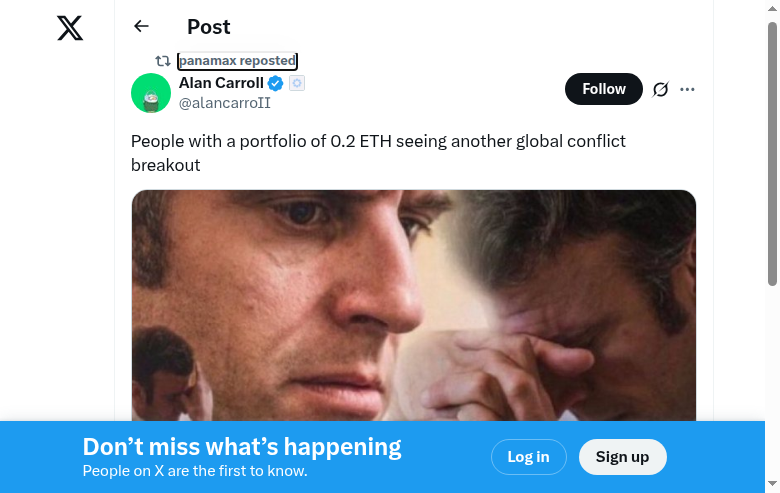Click "People on X are the first to know"
Image resolution: width=780 pixels, height=493 pixels.
(195, 471)
